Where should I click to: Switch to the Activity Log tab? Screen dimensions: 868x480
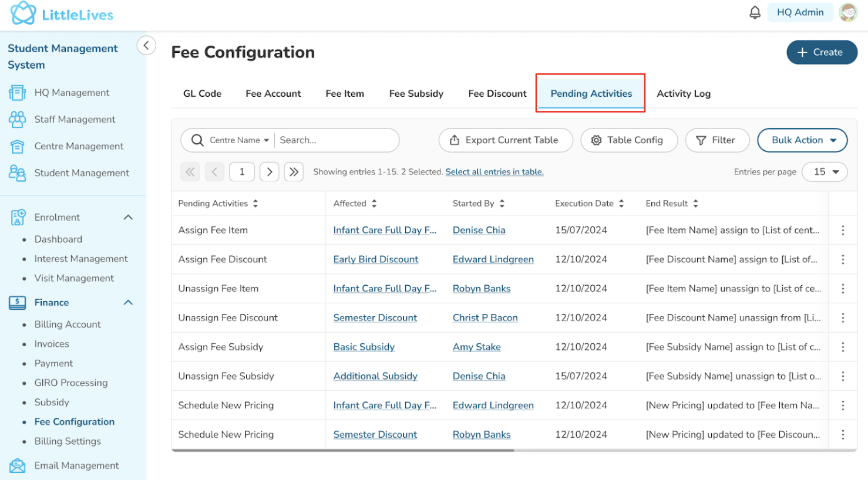click(683, 93)
